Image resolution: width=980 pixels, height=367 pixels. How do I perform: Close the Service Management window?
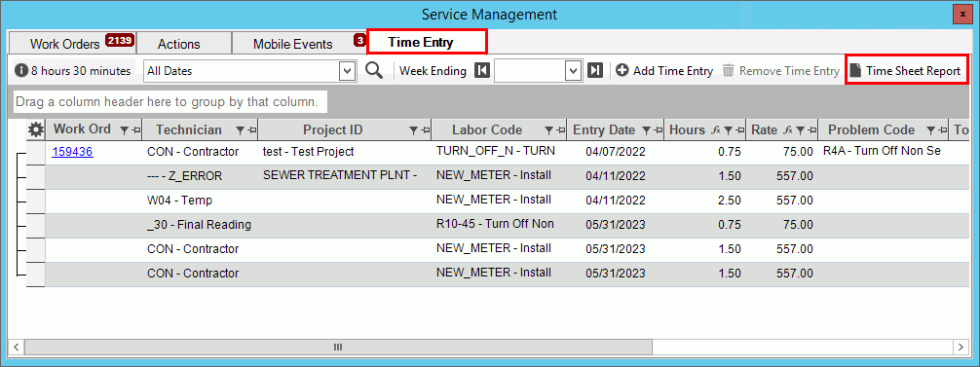coord(962,14)
